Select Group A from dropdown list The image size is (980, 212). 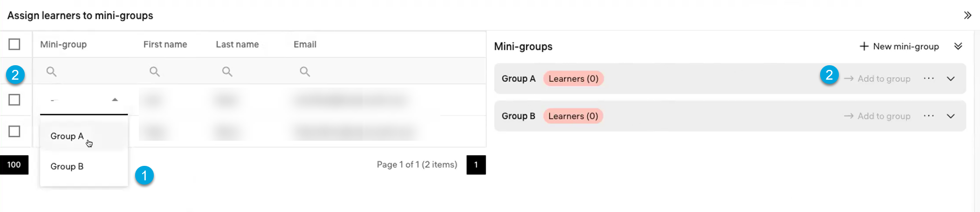(67, 136)
